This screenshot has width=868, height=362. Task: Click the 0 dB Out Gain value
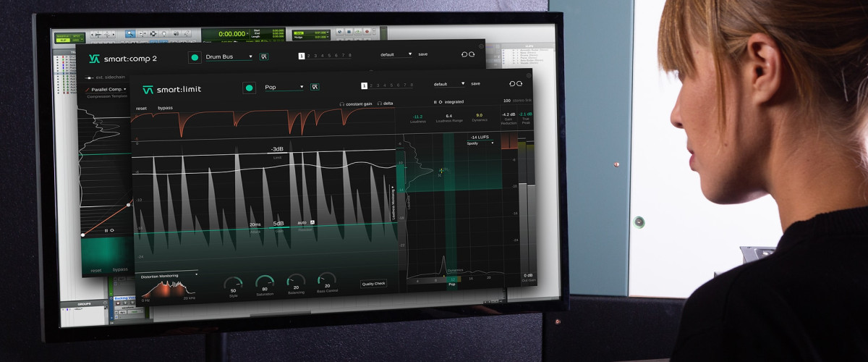[529, 275]
